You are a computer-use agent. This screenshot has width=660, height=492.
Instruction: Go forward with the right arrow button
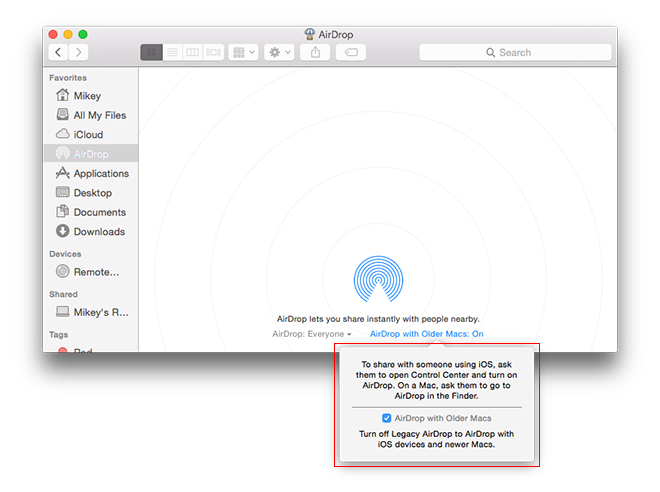click(78, 53)
